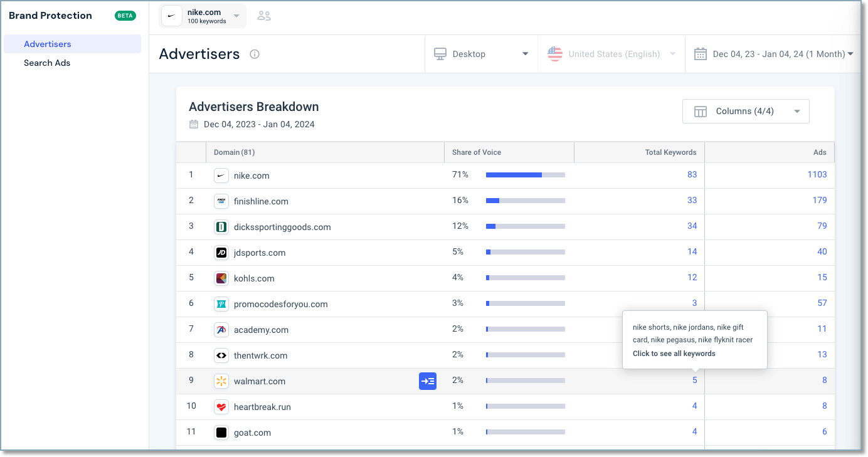Open the Dec 04, 23 - Jan 04, 24 date range dropdown
This screenshot has height=457, width=868.
tap(773, 54)
